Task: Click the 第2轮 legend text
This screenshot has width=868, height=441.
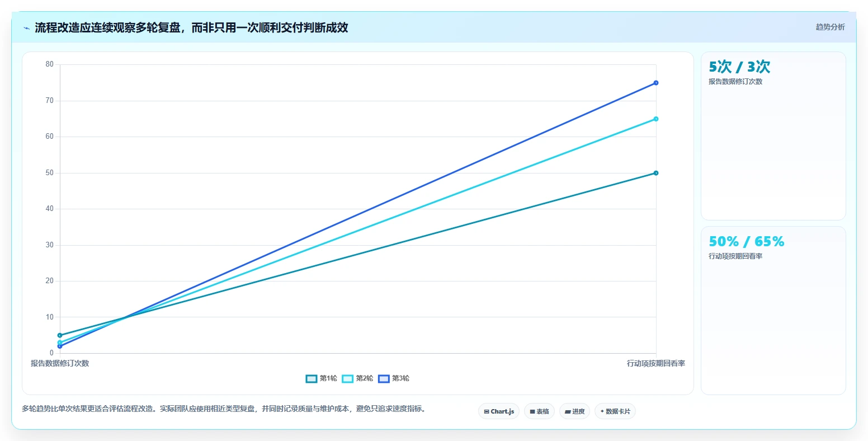Action: 365,379
